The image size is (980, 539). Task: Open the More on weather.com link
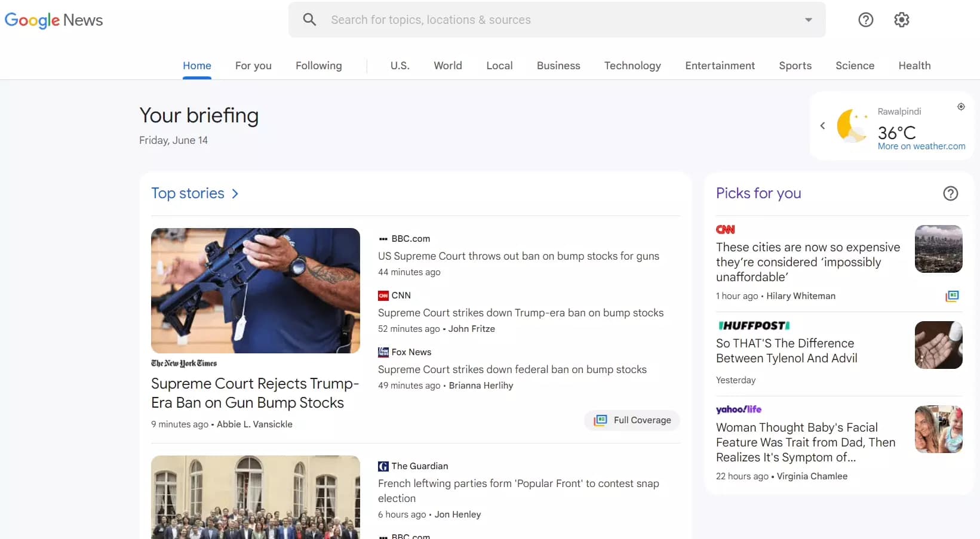click(921, 146)
